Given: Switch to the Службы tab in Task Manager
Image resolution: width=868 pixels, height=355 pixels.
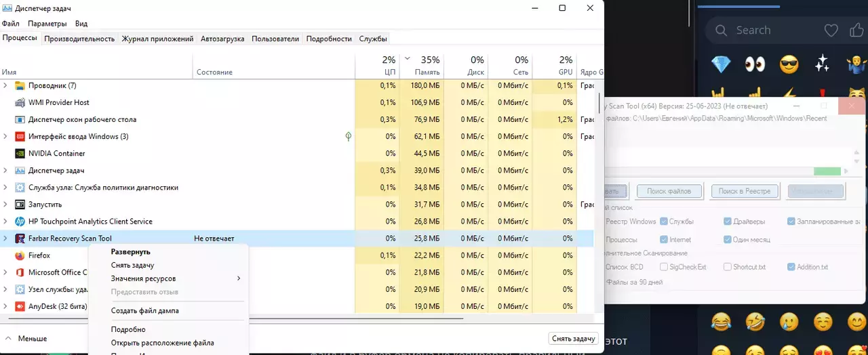Looking at the screenshot, I should [x=373, y=39].
